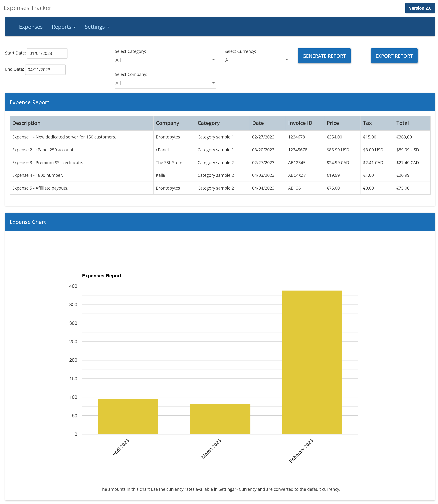
Task: Click the Export Report button
Action: [x=394, y=56]
